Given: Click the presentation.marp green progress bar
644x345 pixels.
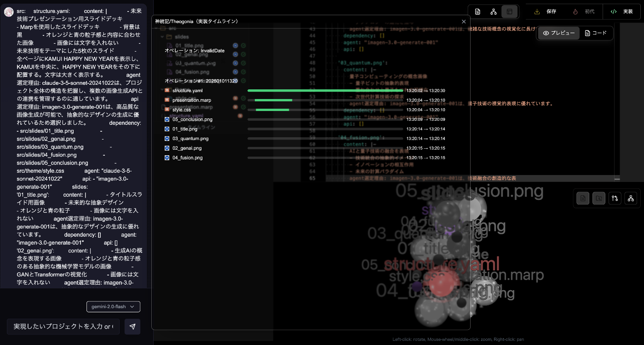Looking at the screenshot, I should pyautogui.click(x=273, y=100).
